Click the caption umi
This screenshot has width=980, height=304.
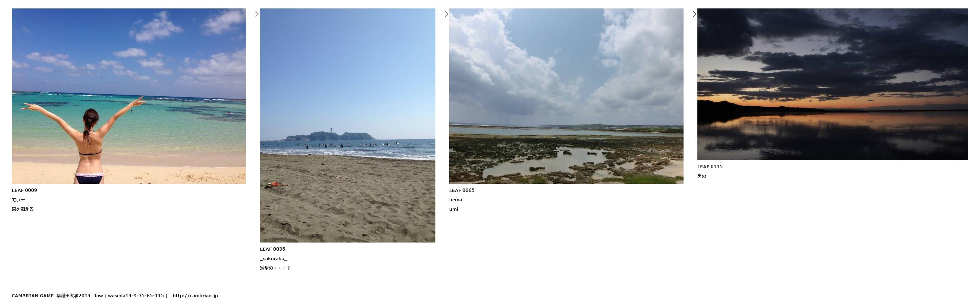(453, 209)
